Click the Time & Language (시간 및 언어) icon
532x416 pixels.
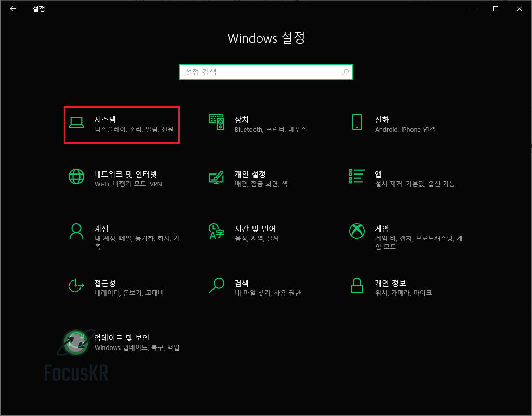coord(217,231)
